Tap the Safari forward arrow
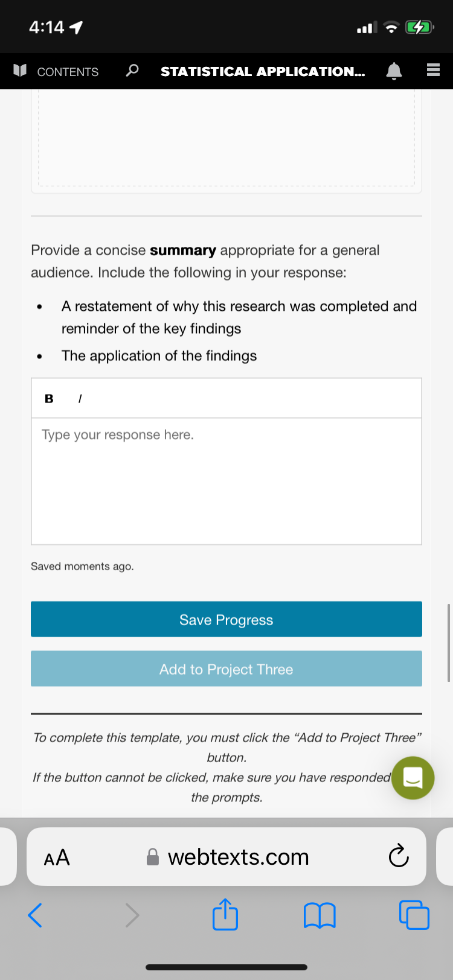 132,915
